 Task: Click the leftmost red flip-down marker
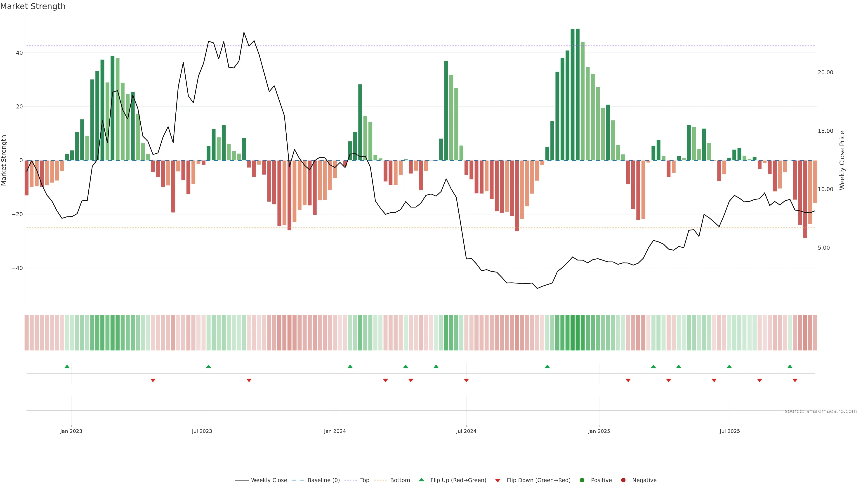click(153, 380)
